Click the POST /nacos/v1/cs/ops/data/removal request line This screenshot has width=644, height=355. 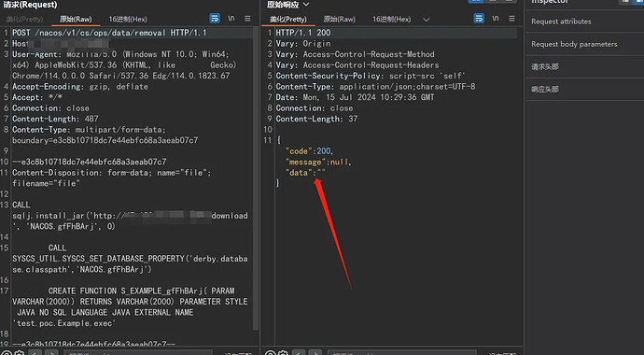[109, 33]
